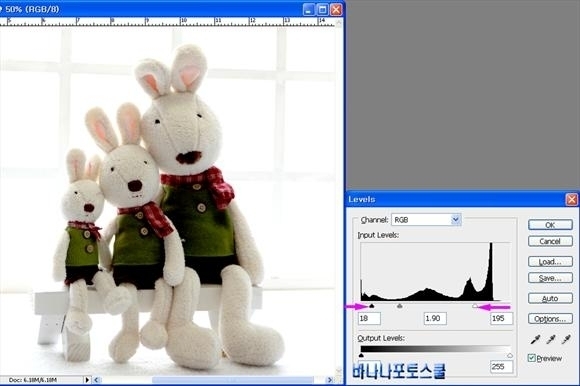Click the status bar arrow next to Doc size
Screen dimensions: 580x386
87,380
